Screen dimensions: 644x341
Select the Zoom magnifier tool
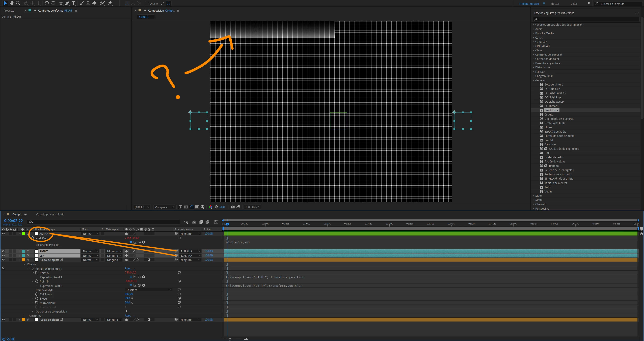[x=18, y=3]
